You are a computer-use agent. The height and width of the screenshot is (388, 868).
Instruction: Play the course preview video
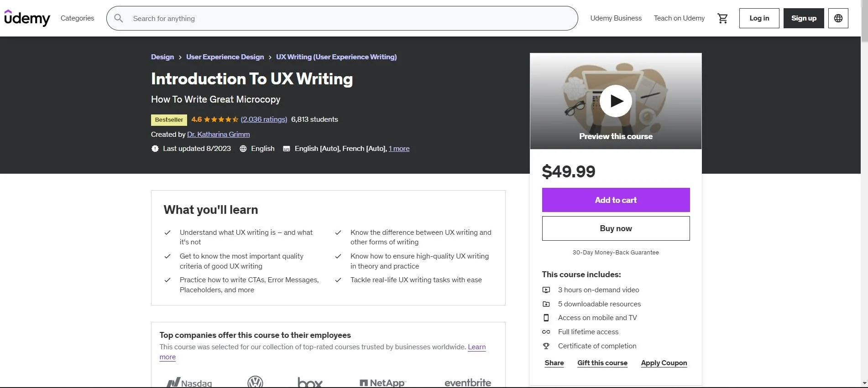point(615,101)
